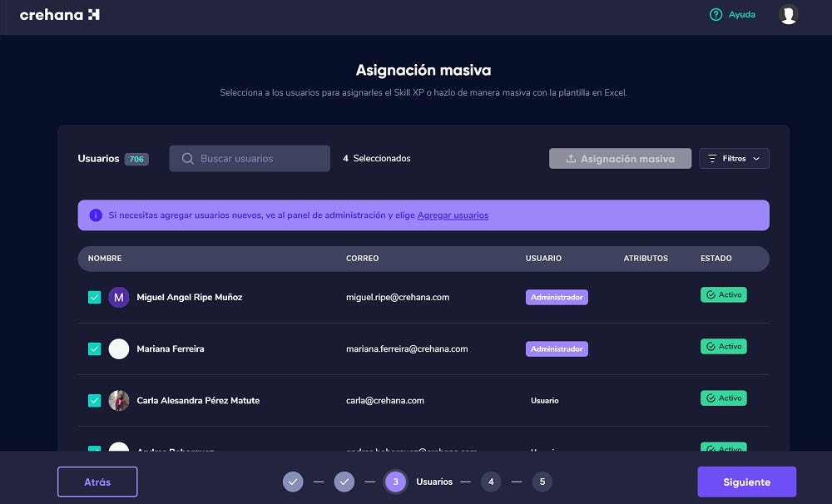Click Carla Alesandra Pérez Matute's photo
This screenshot has height=504, width=832.
(x=119, y=400)
